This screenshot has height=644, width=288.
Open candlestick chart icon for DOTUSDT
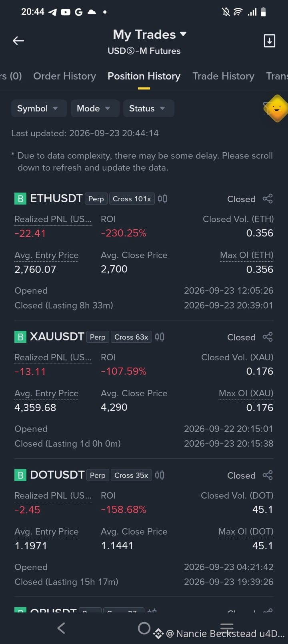pyautogui.click(x=160, y=475)
